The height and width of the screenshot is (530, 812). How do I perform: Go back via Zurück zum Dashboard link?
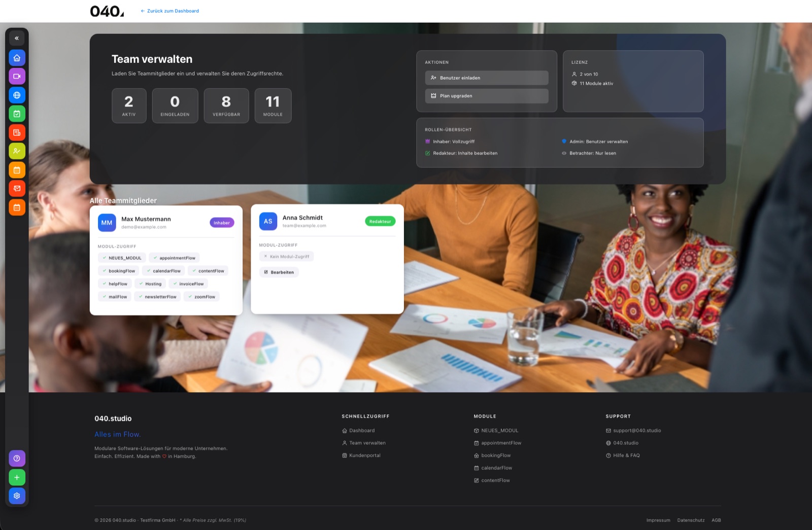[x=170, y=11]
